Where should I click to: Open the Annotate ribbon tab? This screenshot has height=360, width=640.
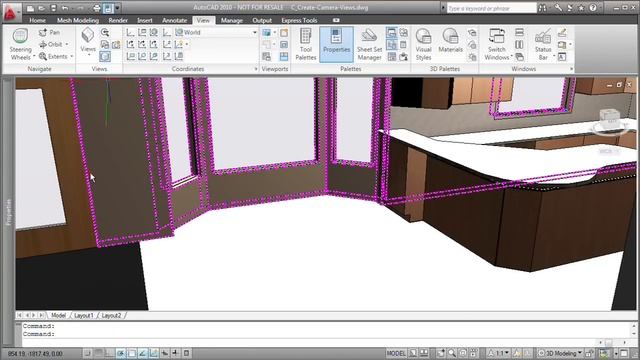pyautogui.click(x=175, y=20)
